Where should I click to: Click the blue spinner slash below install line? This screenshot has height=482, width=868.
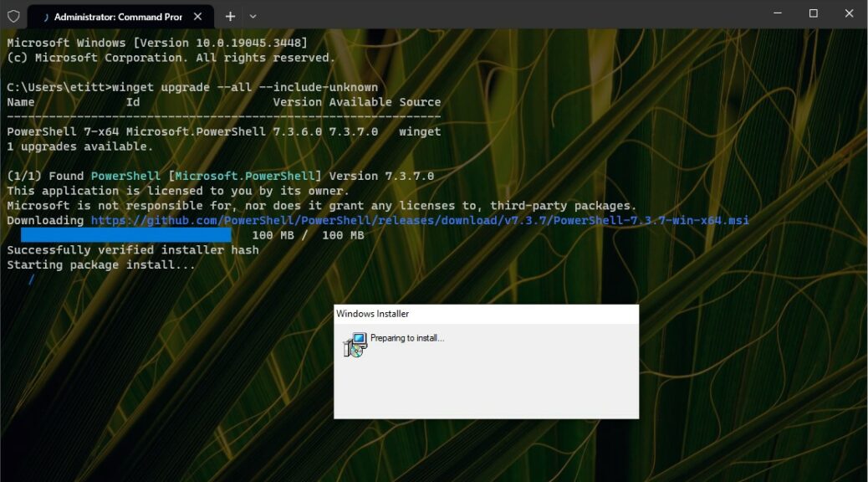32,279
